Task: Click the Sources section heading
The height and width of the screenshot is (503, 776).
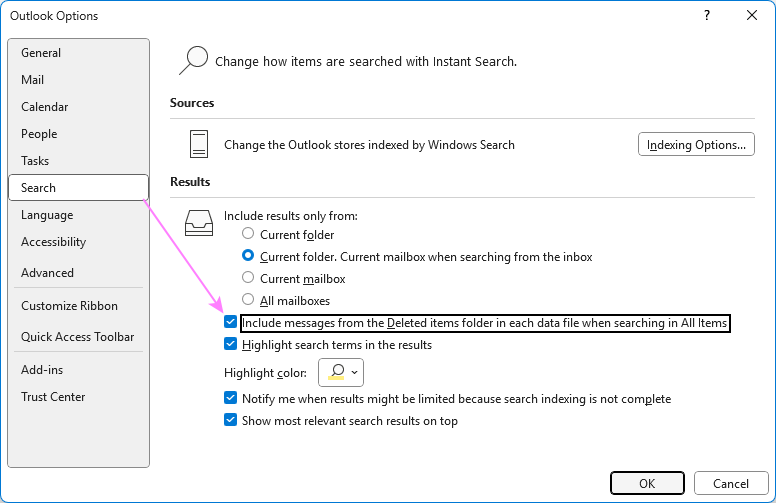Action: (192, 103)
